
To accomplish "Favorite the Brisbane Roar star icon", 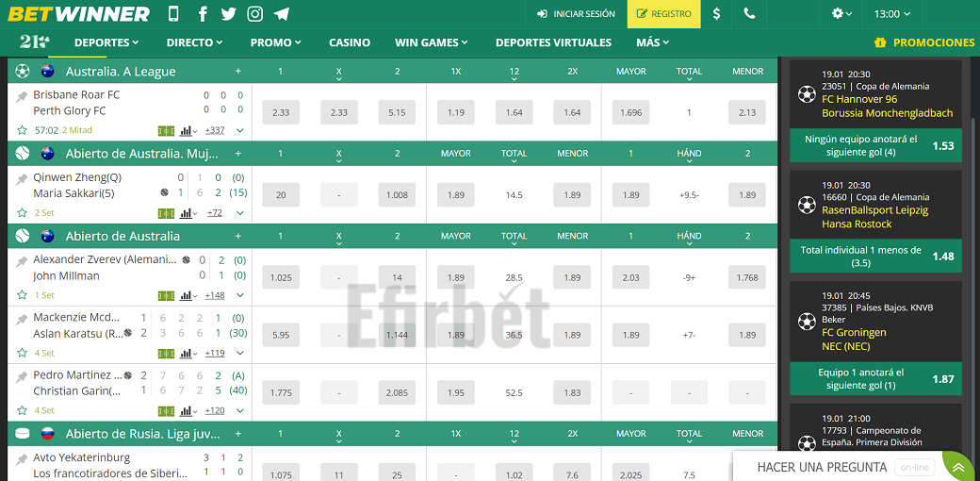I will [23, 131].
